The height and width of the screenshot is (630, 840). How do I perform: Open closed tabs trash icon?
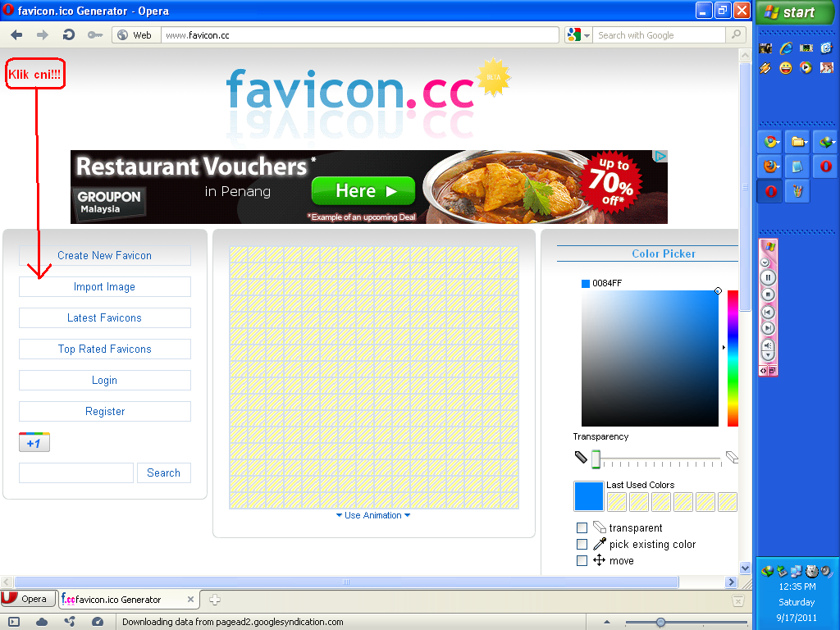737,600
